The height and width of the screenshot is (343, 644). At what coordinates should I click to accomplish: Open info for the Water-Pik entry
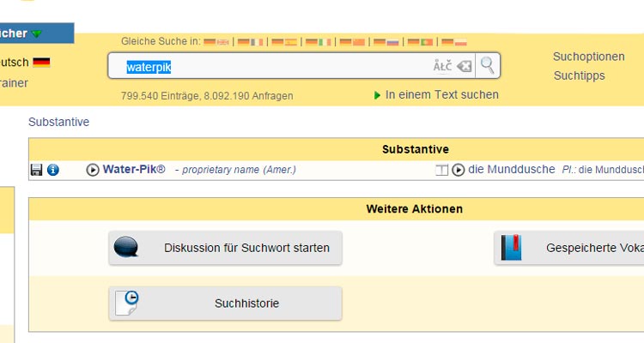pos(53,170)
